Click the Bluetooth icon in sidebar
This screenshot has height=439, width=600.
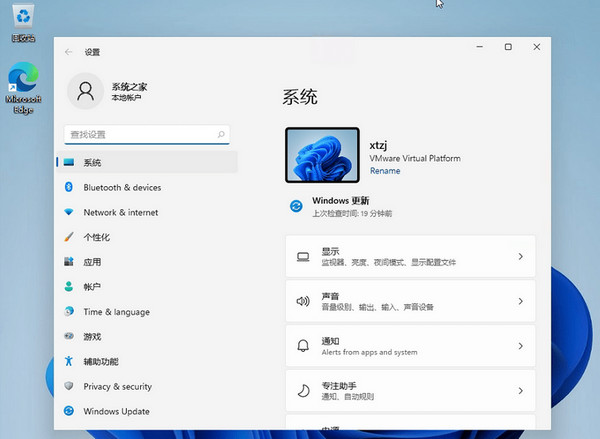click(69, 187)
